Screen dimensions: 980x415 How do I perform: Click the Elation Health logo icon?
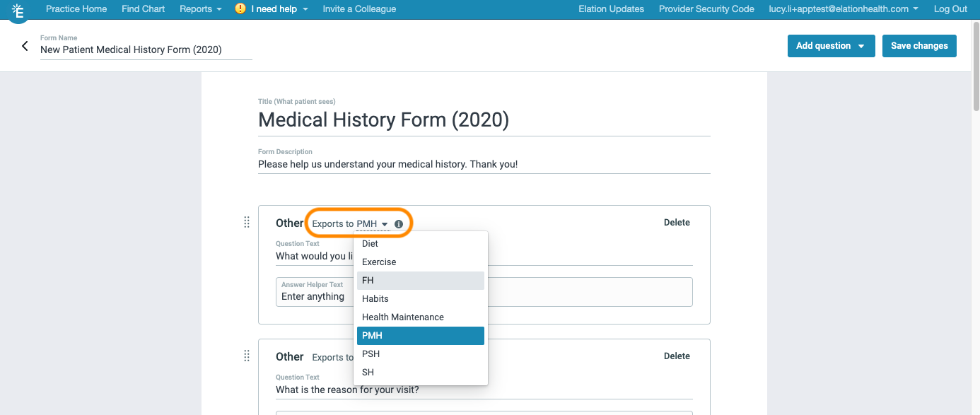point(19,11)
